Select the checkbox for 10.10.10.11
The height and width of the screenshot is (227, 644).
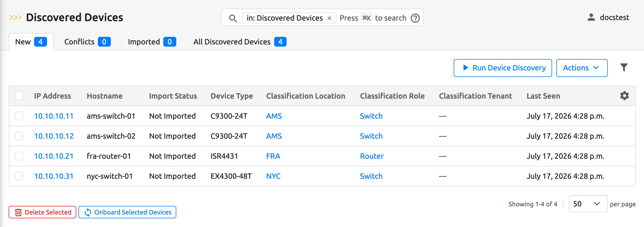click(x=19, y=116)
